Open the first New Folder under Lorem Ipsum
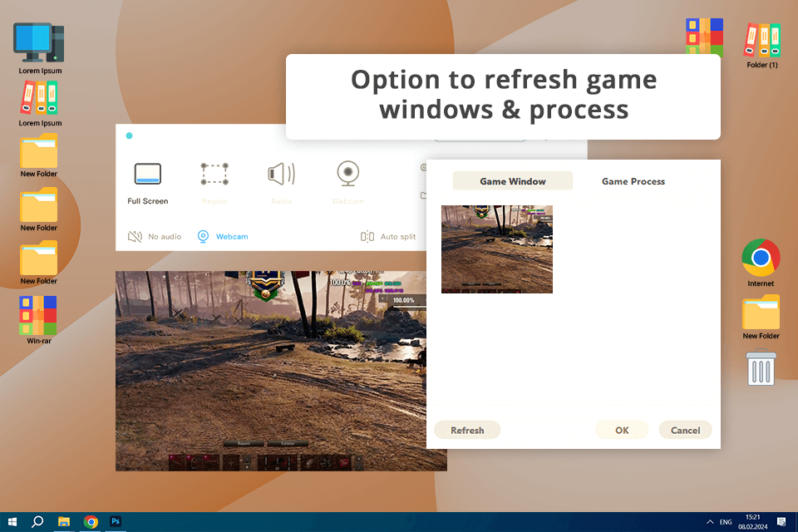Screen dimensions: 798x532 [x=39, y=155]
